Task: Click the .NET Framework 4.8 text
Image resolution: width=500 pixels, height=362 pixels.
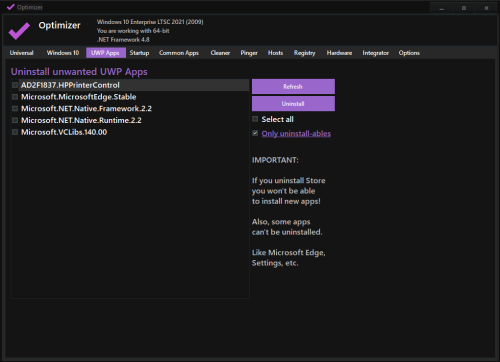Action: pos(123,40)
